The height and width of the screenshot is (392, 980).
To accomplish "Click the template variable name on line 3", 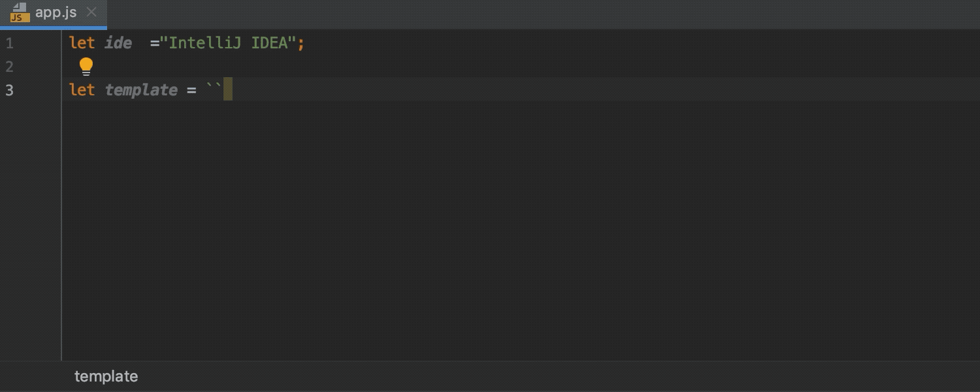I will [141, 90].
